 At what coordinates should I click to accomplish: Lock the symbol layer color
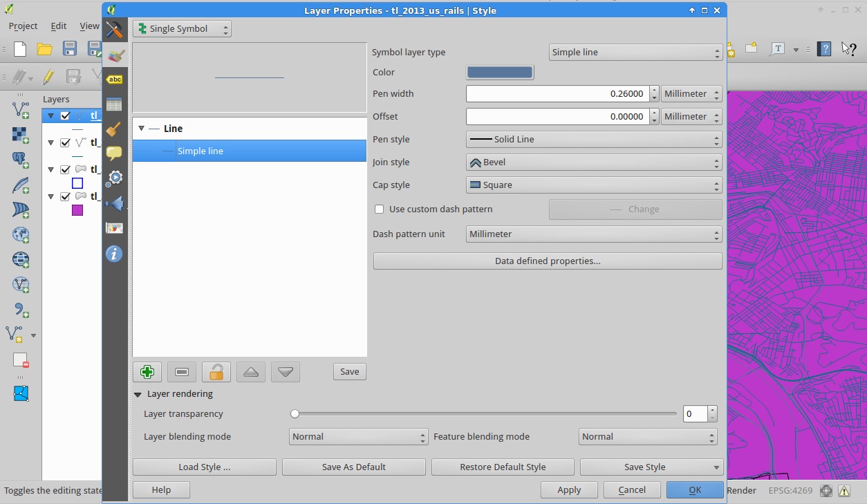point(216,372)
